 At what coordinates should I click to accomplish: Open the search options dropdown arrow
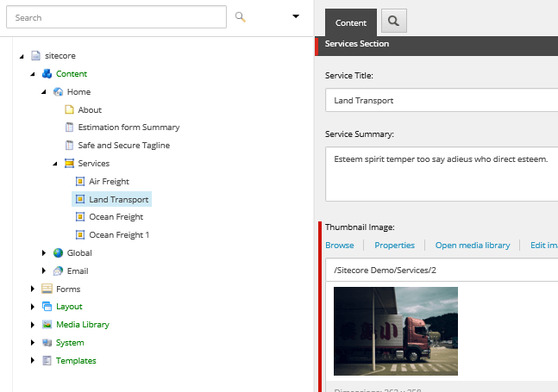[x=296, y=16]
